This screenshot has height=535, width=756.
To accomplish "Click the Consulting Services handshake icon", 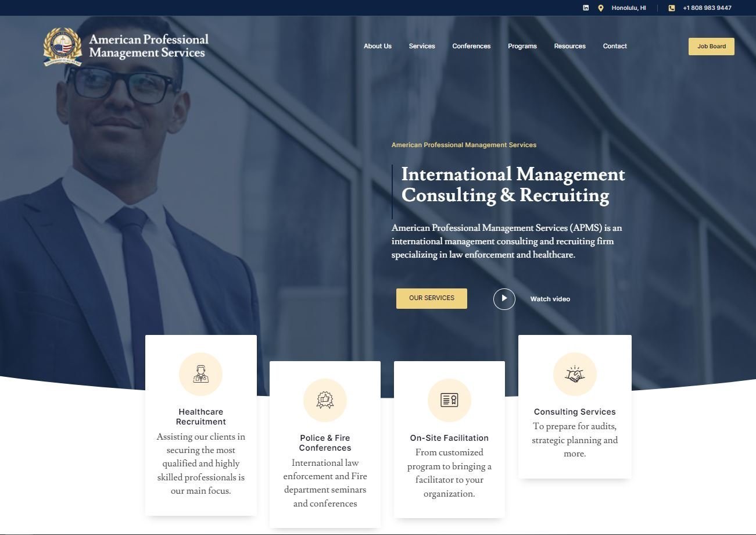I will tap(575, 374).
